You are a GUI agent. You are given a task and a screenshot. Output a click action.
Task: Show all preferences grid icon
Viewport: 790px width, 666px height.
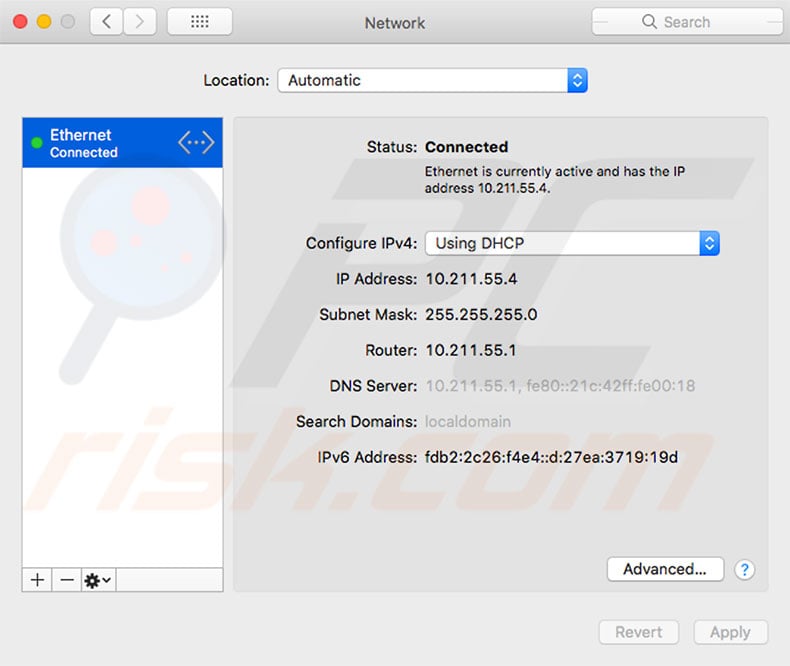pyautogui.click(x=200, y=22)
